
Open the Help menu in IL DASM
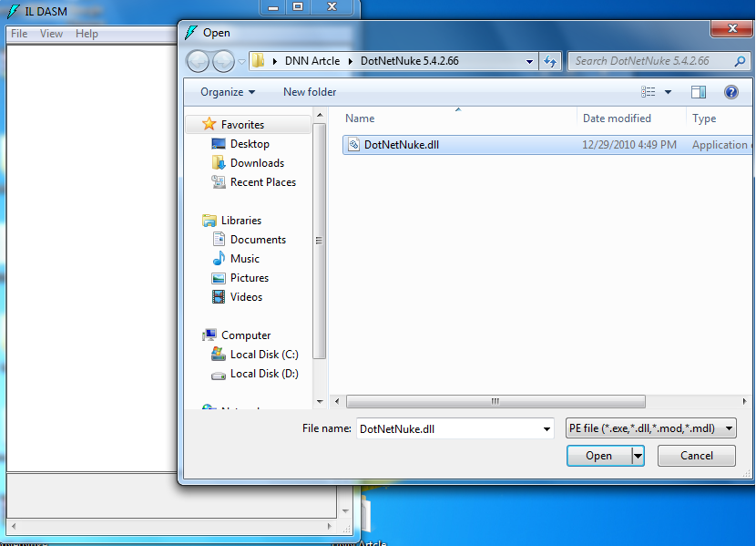tap(87, 34)
